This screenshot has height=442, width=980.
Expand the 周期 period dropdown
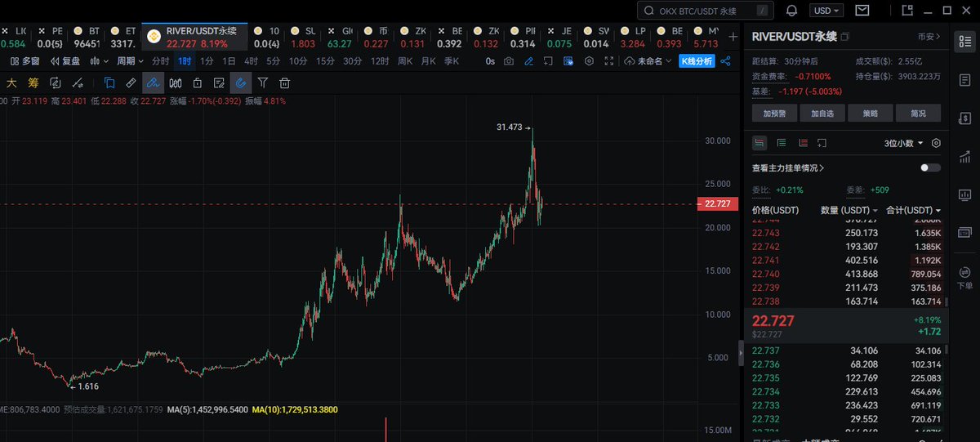130,61
